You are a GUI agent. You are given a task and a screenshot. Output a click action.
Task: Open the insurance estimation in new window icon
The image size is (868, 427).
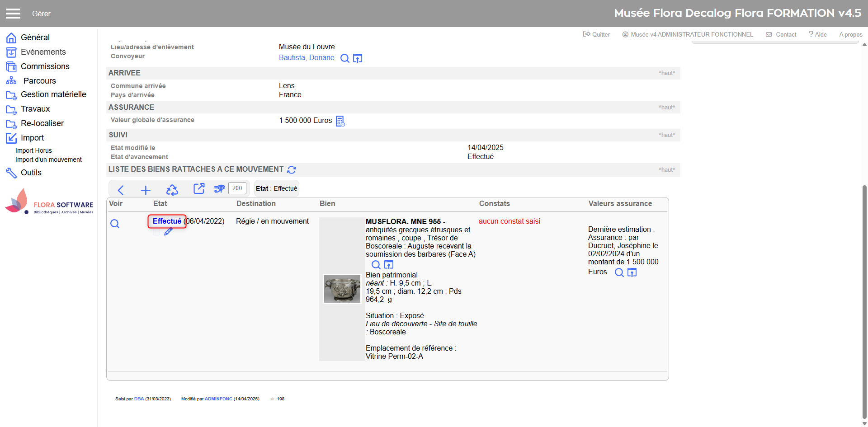click(632, 272)
